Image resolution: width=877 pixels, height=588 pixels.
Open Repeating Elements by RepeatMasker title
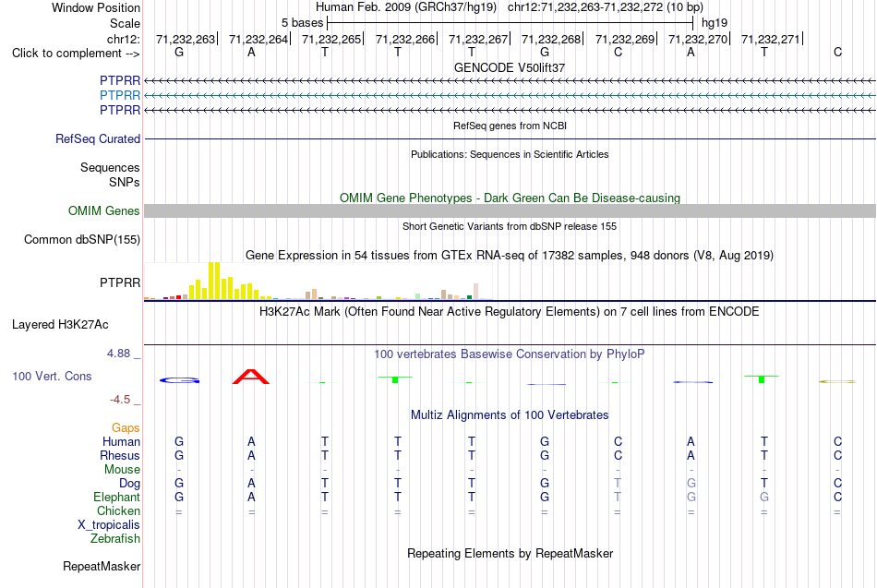coord(510,554)
